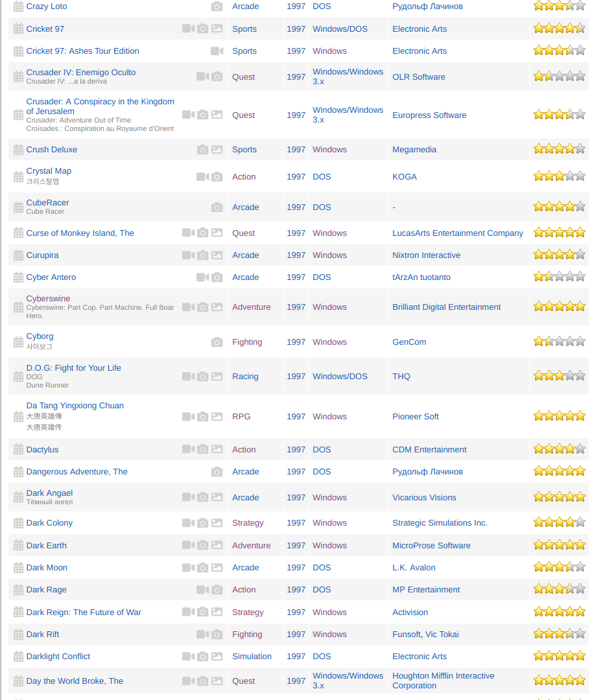Click the camera icon for Cyborg
This screenshot has width=590, height=700.
click(x=217, y=342)
